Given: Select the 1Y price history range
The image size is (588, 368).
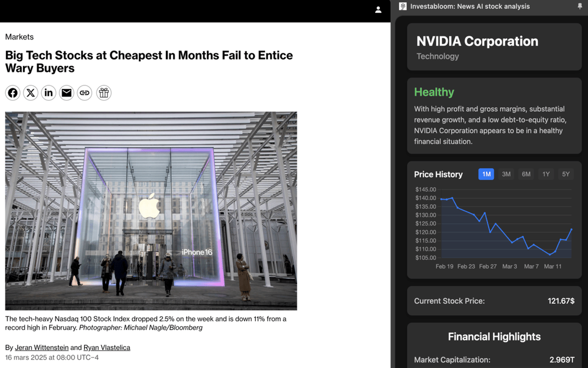Looking at the screenshot, I should pos(546,174).
